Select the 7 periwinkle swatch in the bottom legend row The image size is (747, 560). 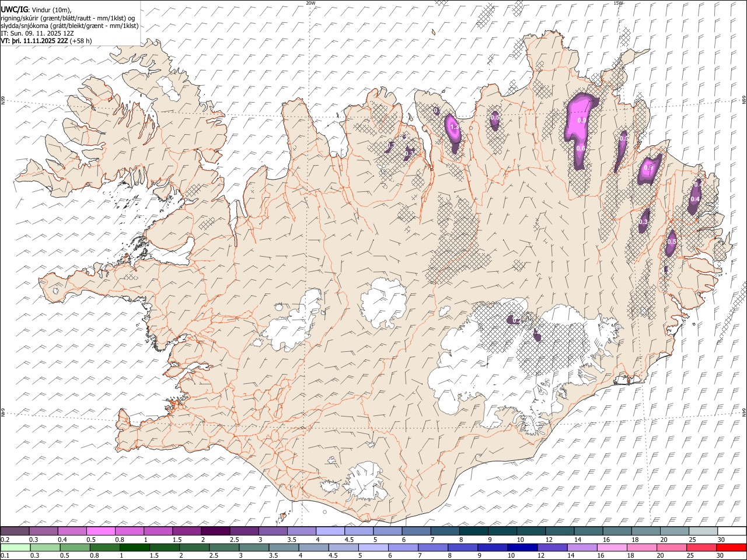click(x=432, y=547)
